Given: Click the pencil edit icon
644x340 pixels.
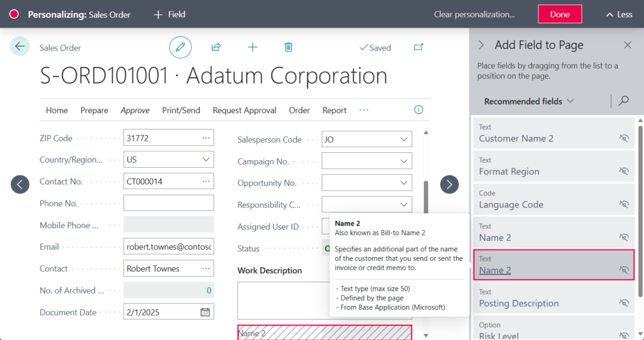Looking at the screenshot, I should click(x=180, y=47).
